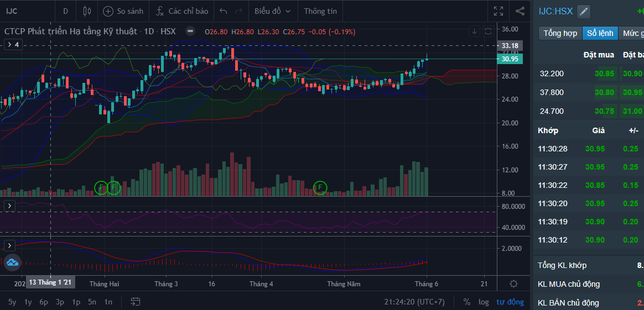Click the So sánh compare button

coord(123,11)
